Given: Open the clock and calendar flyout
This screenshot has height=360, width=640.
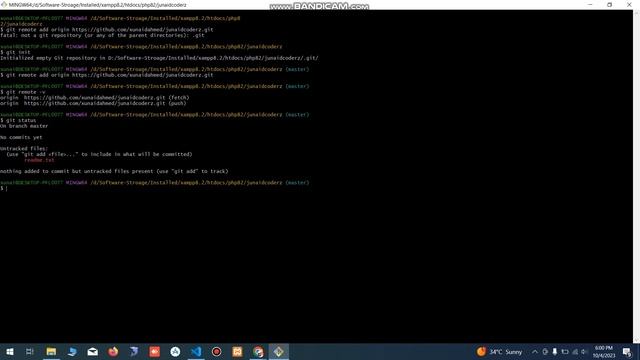Looking at the screenshot, I should [x=604, y=351].
